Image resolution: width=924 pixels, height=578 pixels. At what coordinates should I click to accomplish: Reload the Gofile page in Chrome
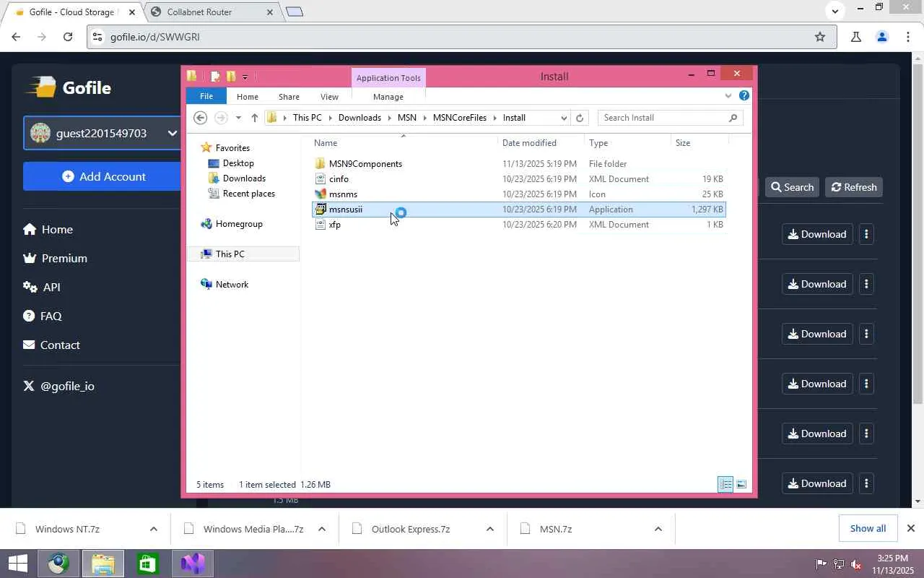67,37
